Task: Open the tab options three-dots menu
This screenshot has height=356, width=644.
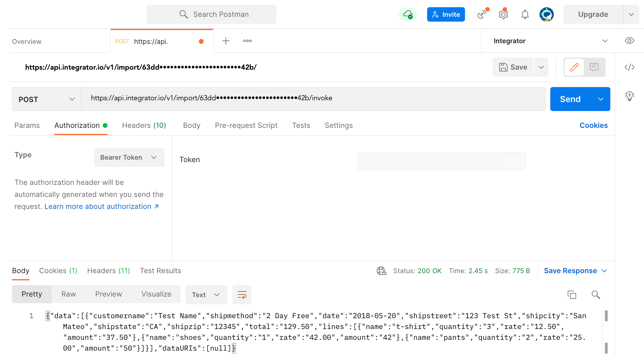Action: [x=248, y=41]
